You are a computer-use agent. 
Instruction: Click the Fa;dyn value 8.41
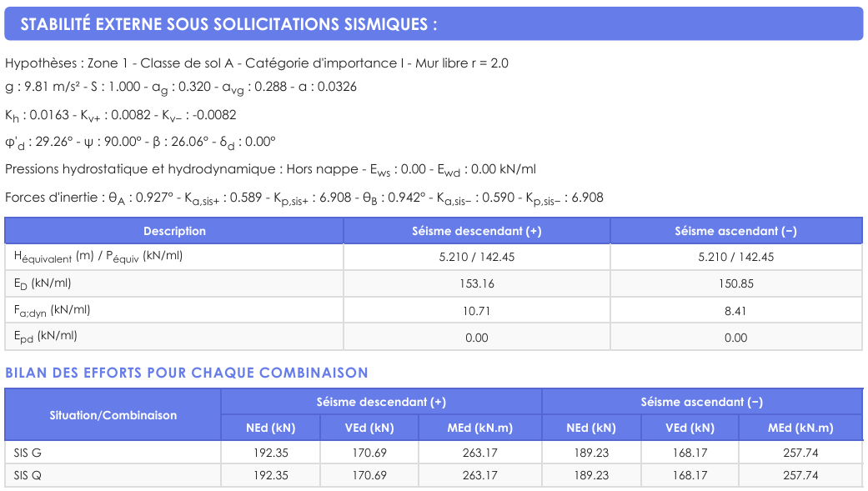[x=735, y=311]
